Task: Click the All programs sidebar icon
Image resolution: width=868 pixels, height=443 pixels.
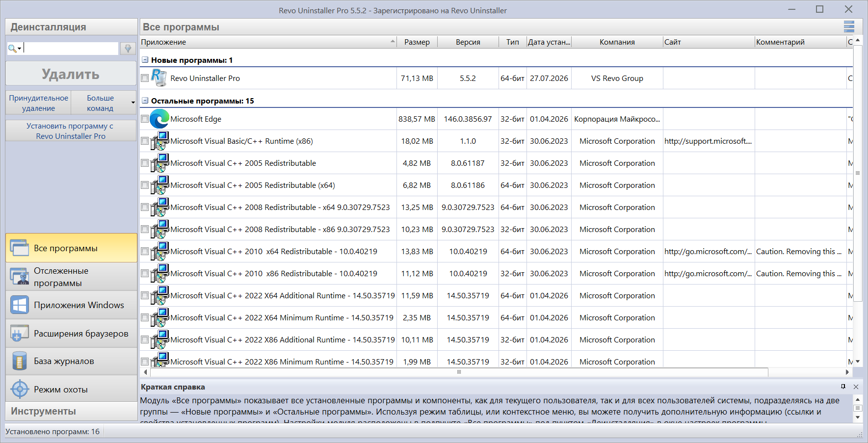Action: coord(20,248)
